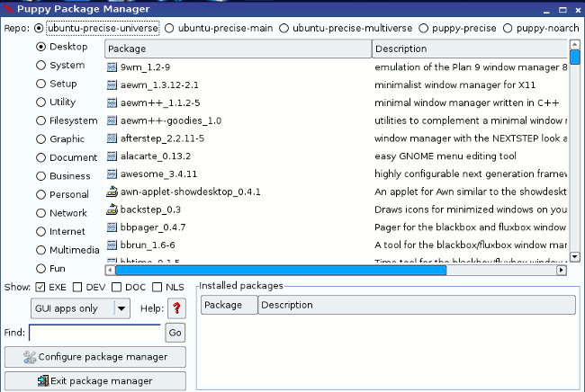
Task: Sort by the Package column header
Action: [238, 49]
